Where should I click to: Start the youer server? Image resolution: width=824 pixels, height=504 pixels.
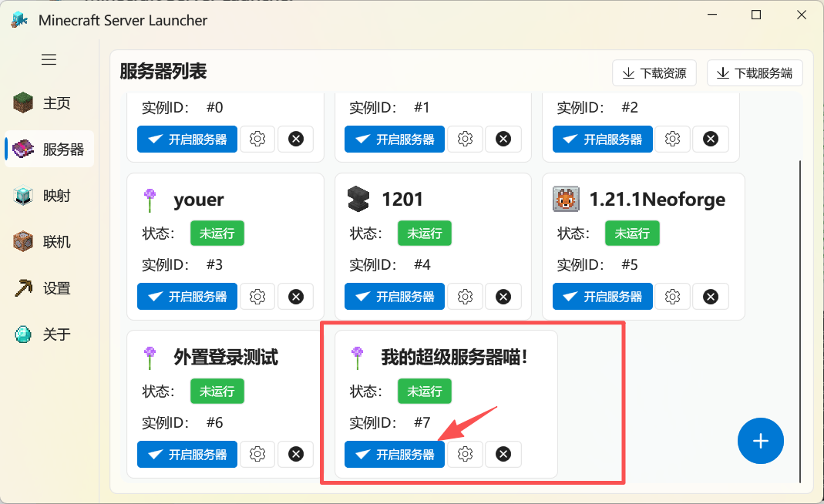tap(187, 297)
